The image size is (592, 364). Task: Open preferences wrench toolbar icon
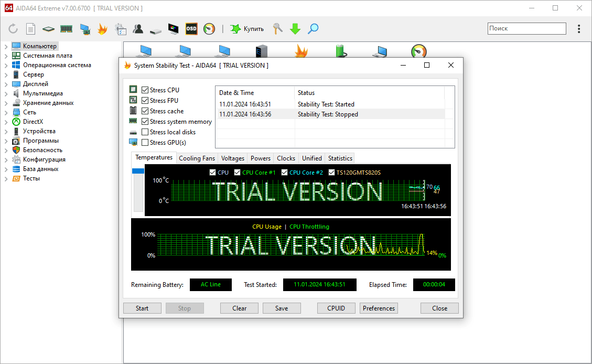coord(277,29)
